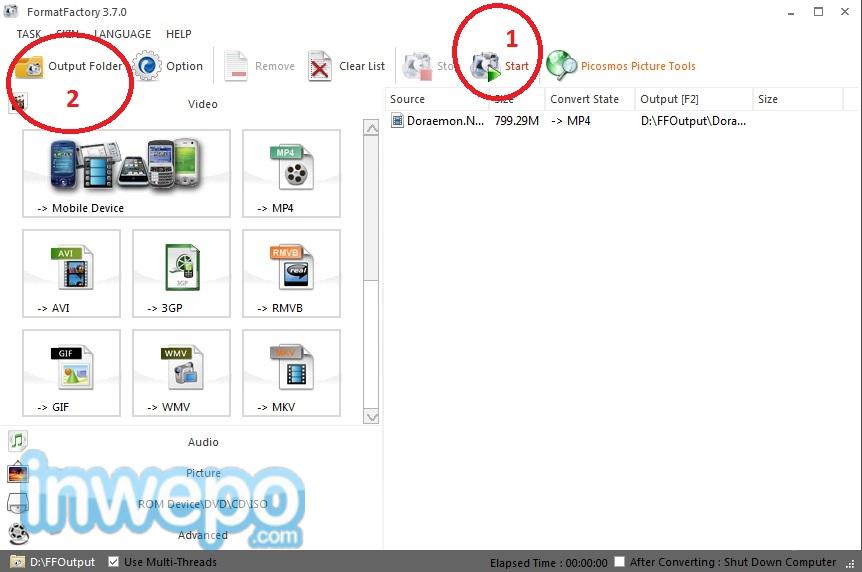This screenshot has height=572, width=862.
Task: Choose the GIF conversion format
Action: [71, 373]
